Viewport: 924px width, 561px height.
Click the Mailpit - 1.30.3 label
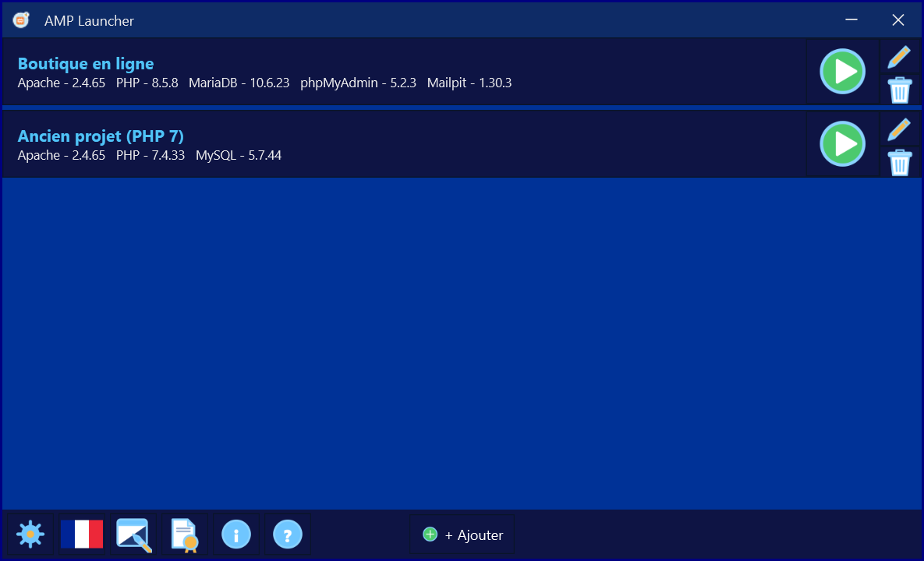(x=469, y=83)
